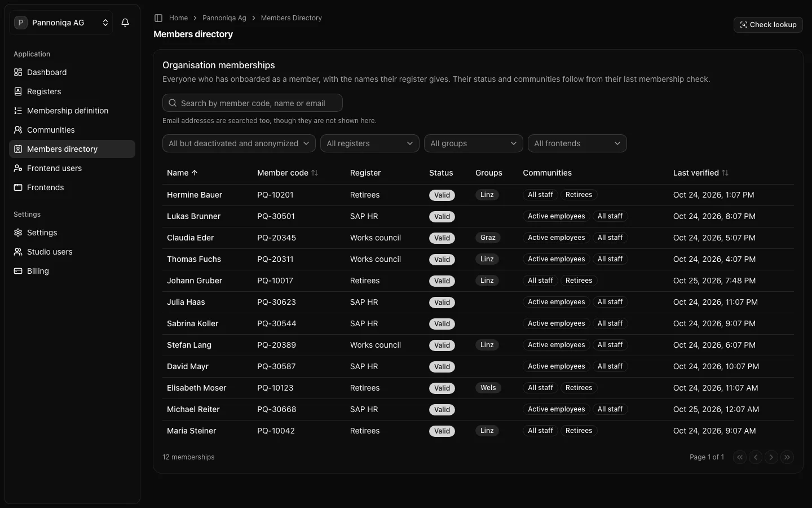Screen dimensions: 812x508
Task: Click the Pannoniqa Ag breadcrumb link
Action: [x=224, y=18]
